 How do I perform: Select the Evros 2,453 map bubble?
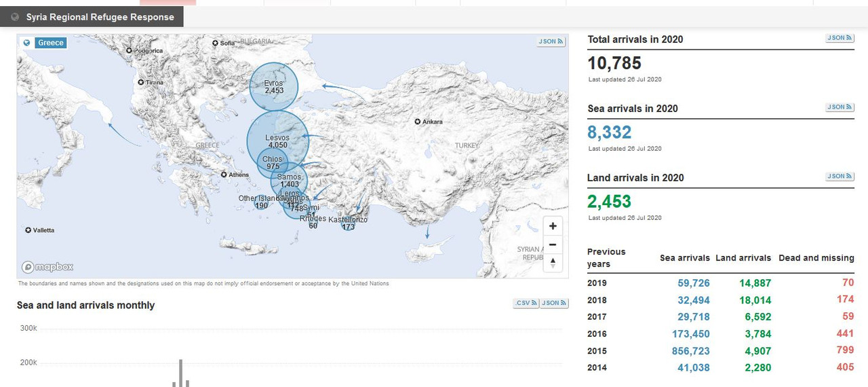(x=274, y=86)
